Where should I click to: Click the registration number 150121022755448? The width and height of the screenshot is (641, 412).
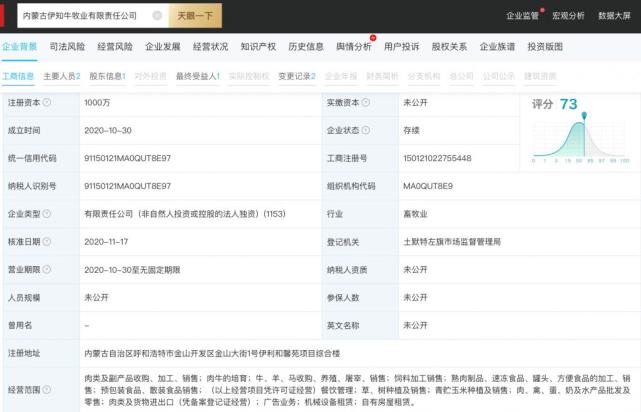(437, 158)
